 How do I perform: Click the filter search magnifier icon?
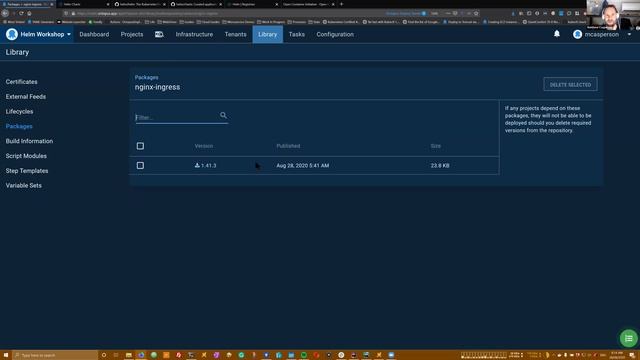pos(223,116)
